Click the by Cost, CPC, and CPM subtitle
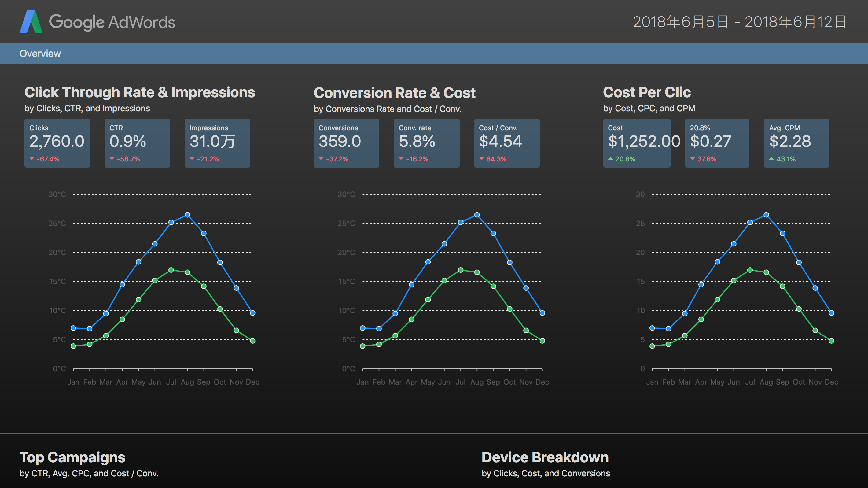Image resolution: width=868 pixels, height=488 pixels. tap(649, 108)
